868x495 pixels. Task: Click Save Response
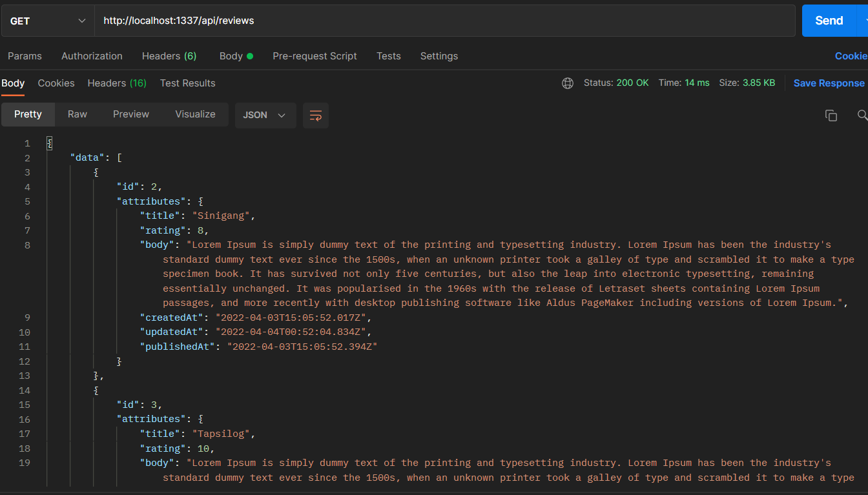tap(829, 83)
